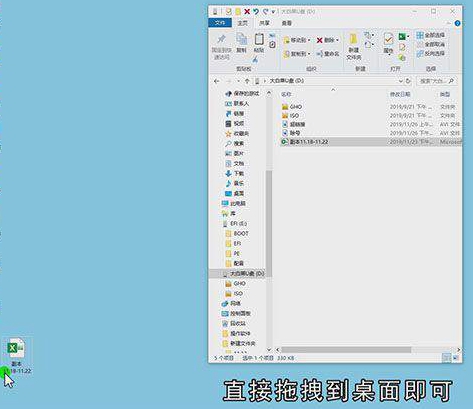Sort by Type (类型) column header
Viewport: 473px width, 409px height.
pos(445,95)
